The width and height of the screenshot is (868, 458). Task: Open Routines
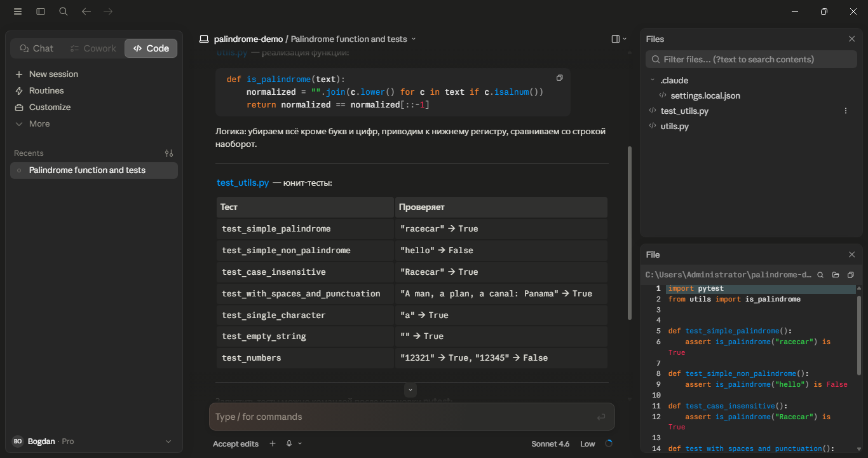(x=94, y=91)
